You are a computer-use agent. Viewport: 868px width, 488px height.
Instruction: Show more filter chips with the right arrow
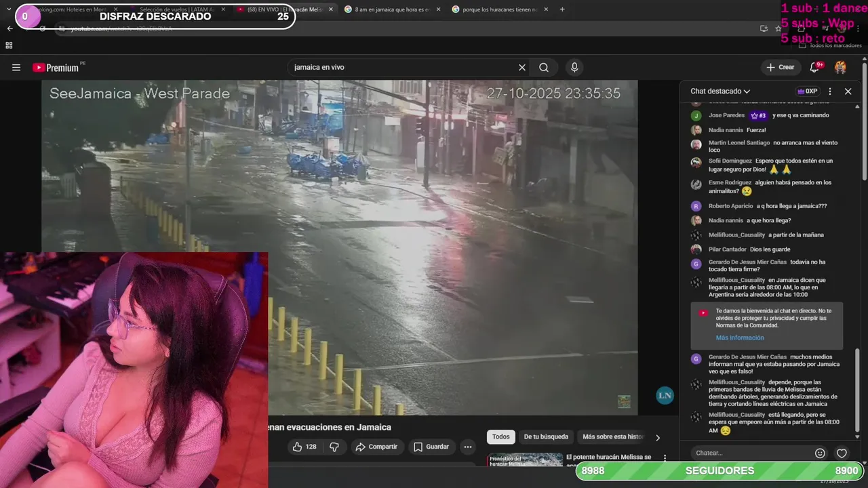point(657,437)
